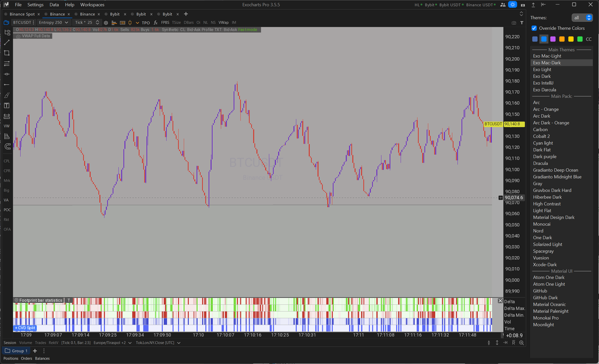Switch to the Binance Spot tab
599x364 pixels.
click(x=21, y=14)
